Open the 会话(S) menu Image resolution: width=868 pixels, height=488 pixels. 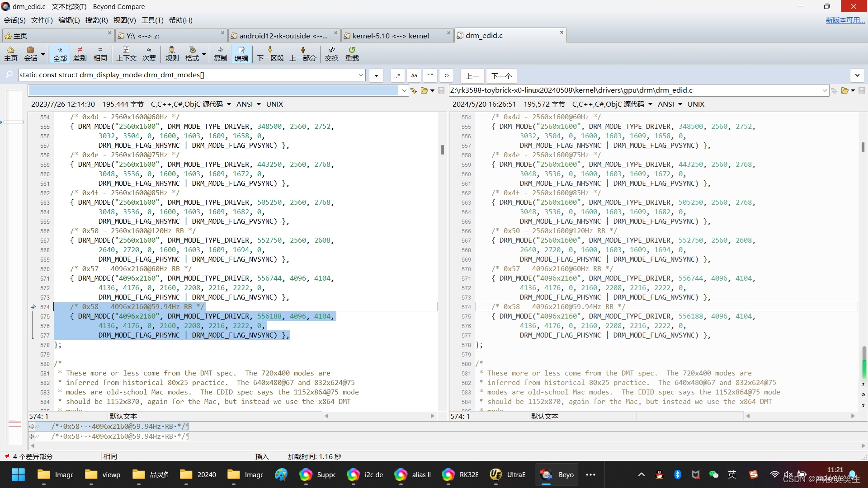click(x=15, y=20)
